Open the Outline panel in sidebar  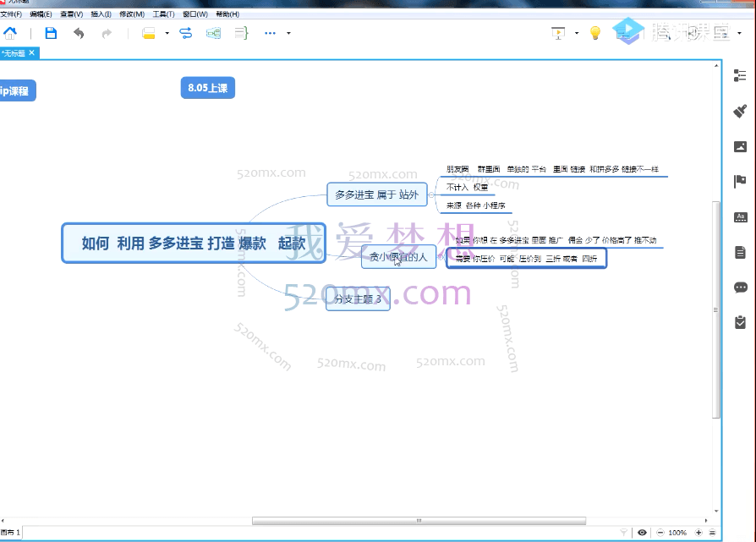[740, 75]
